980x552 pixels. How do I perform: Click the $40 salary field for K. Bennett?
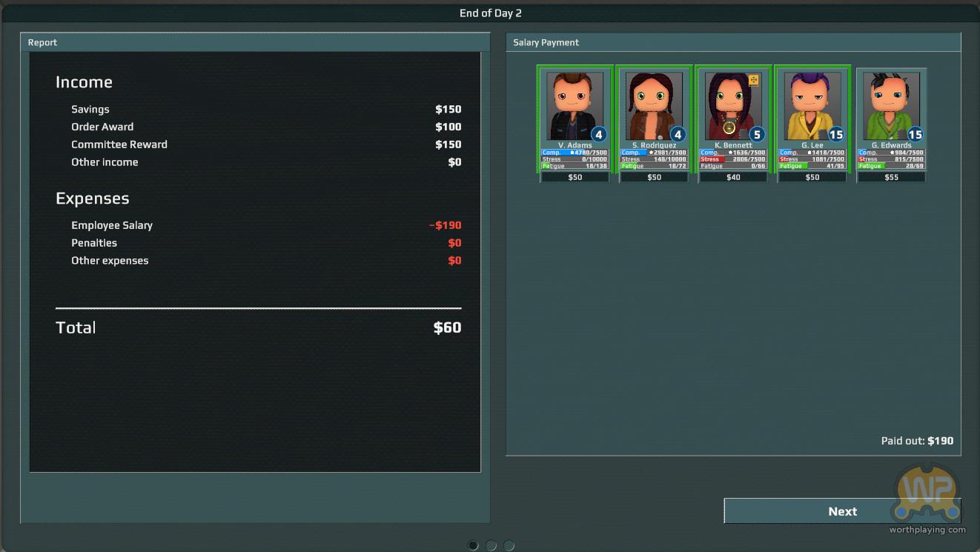click(733, 178)
